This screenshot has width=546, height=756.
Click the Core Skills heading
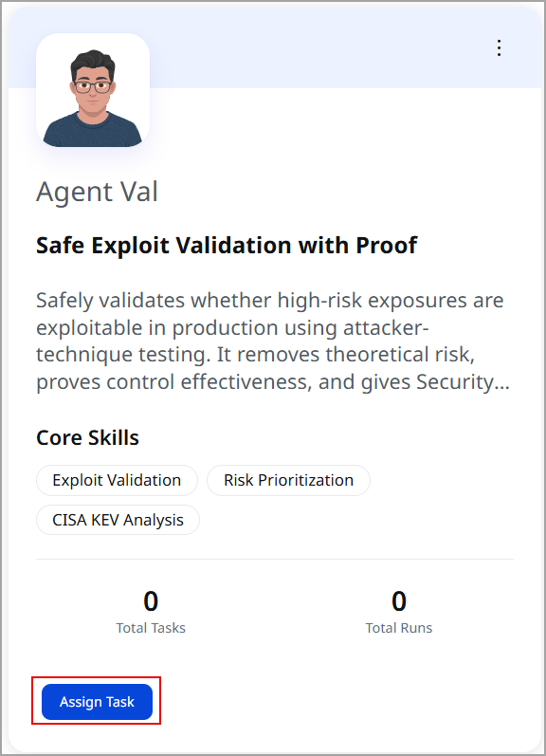pos(88,438)
